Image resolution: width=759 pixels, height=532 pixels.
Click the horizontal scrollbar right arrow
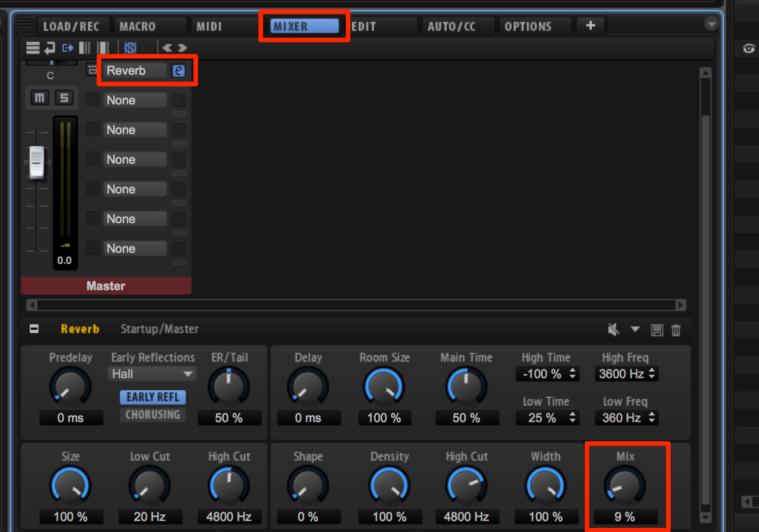[x=680, y=305]
